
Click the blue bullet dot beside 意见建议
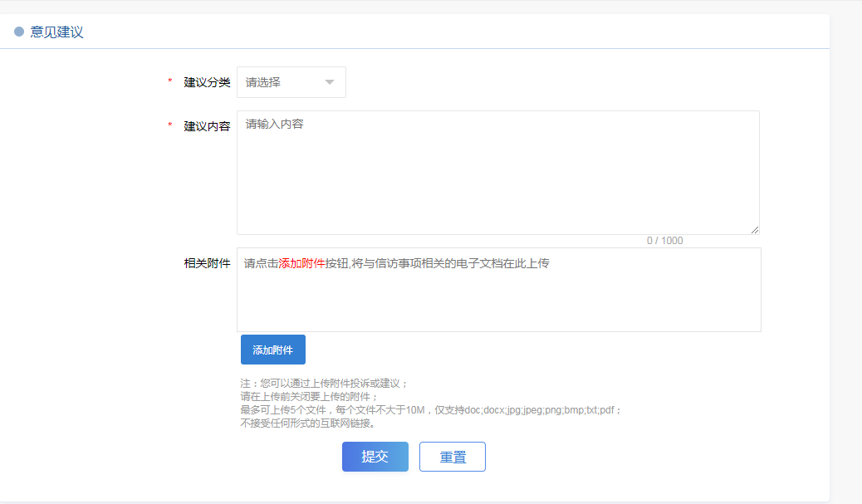[x=19, y=32]
